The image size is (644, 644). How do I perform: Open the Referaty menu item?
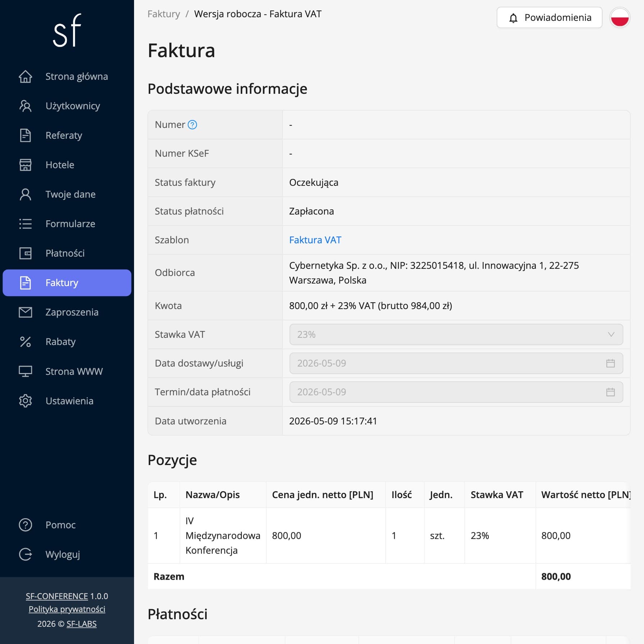point(67,135)
